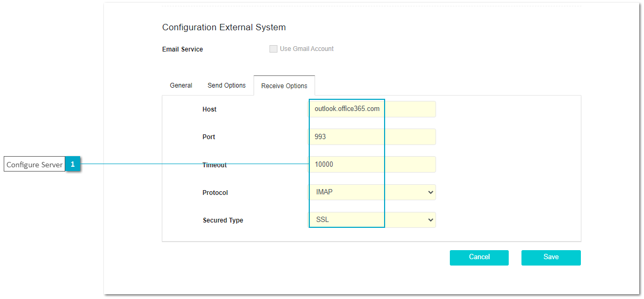The height and width of the screenshot is (299, 644).
Task: Open the Protocol dropdown set to IMAP
Action: click(372, 192)
